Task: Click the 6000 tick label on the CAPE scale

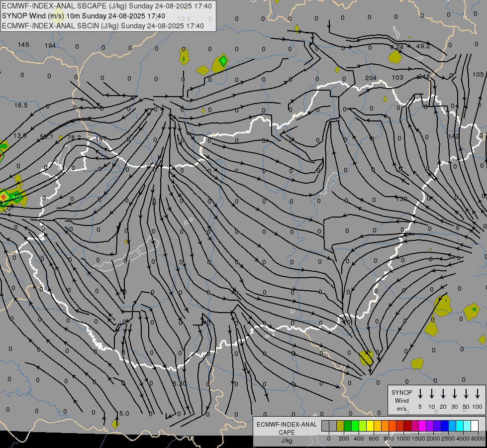Action: [x=478, y=439]
